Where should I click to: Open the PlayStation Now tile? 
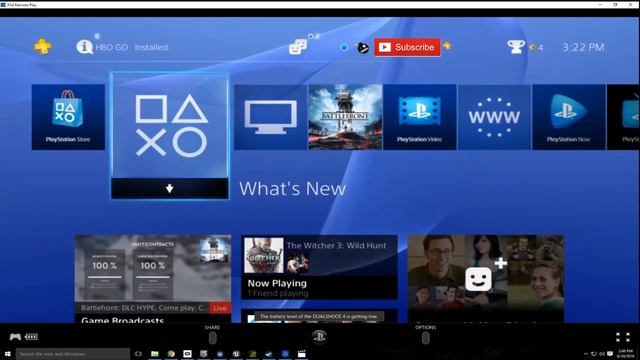coord(569,117)
